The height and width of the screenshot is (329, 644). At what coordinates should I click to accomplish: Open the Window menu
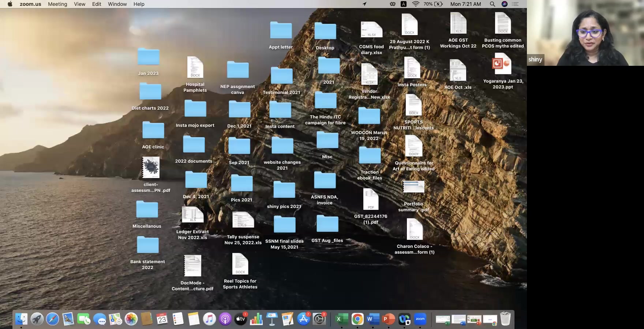coord(117,4)
